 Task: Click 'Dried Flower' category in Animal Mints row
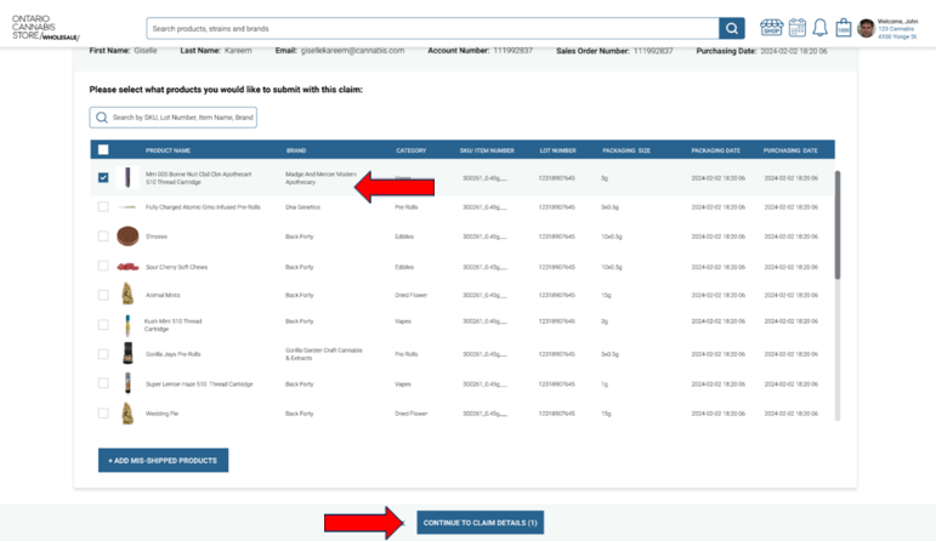pyautogui.click(x=411, y=295)
